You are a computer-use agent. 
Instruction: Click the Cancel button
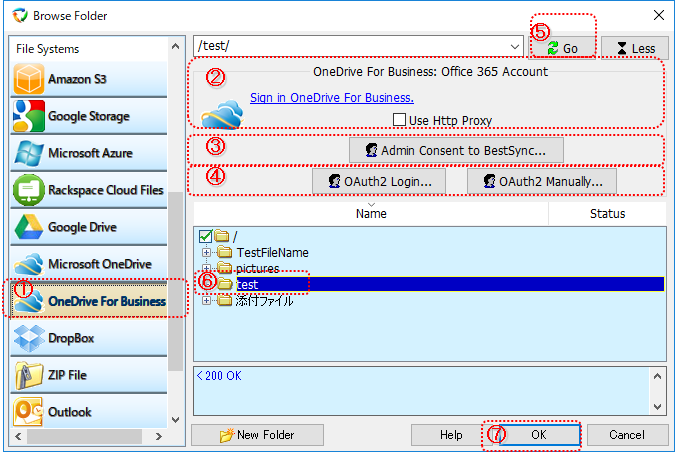pos(627,435)
